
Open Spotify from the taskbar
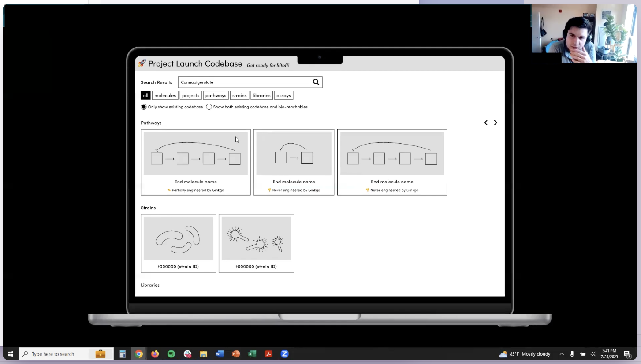tap(171, 354)
